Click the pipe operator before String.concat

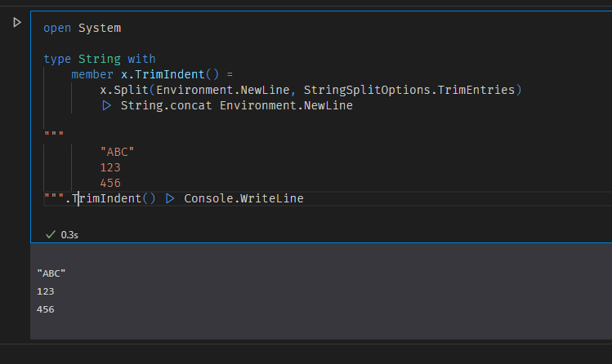click(106, 105)
